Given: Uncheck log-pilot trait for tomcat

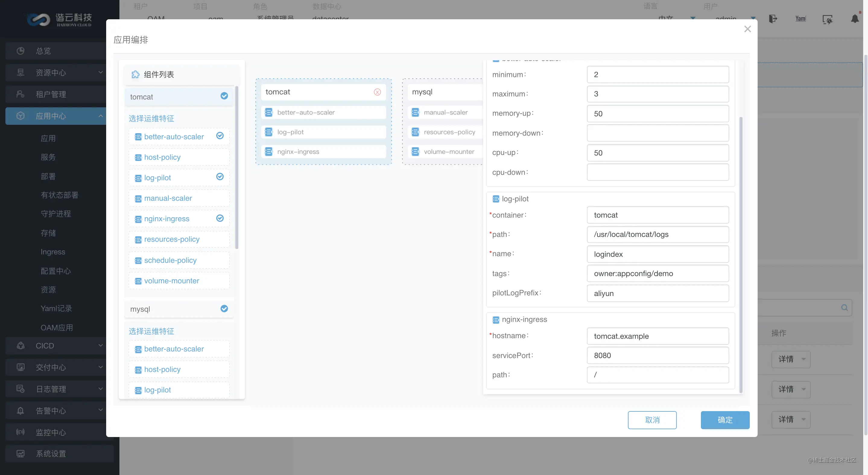Looking at the screenshot, I should tap(220, 177).
